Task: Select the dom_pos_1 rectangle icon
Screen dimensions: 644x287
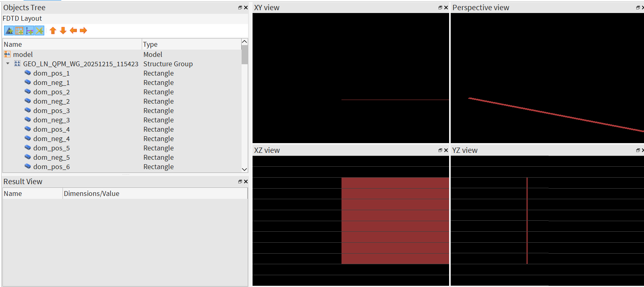Action: click(28, 73)
